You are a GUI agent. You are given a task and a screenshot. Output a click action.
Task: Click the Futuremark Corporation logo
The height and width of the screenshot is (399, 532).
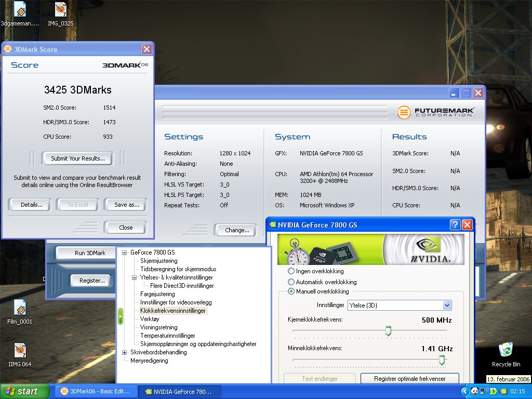click(x=436, y=112)
